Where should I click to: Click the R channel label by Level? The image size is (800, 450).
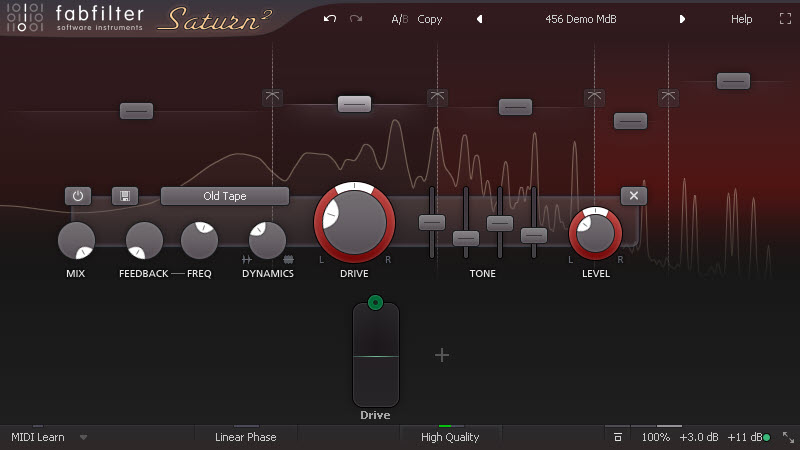click(x=620, y=260)
